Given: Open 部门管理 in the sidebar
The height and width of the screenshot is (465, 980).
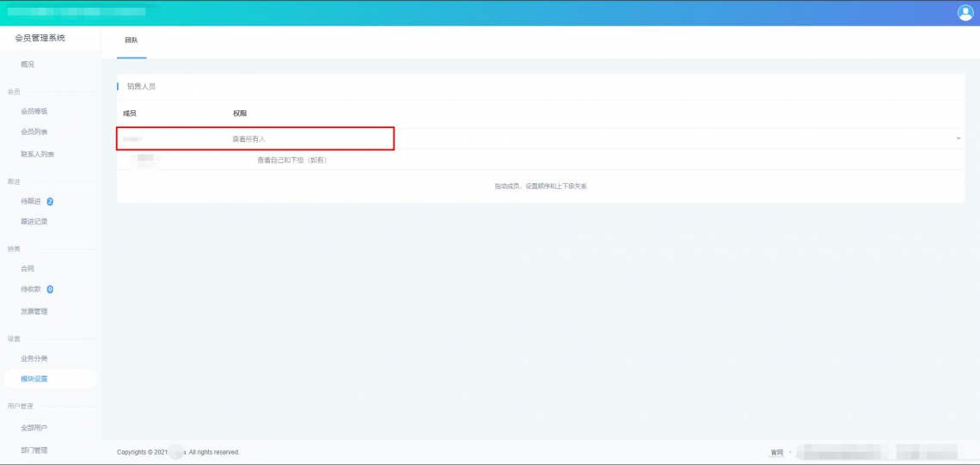Looking at the screenshot, I should click(x=34, y=450).
